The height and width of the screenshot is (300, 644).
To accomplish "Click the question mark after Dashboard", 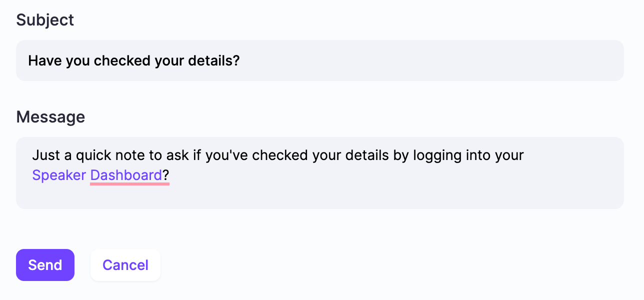I will (x=166, y=175).
